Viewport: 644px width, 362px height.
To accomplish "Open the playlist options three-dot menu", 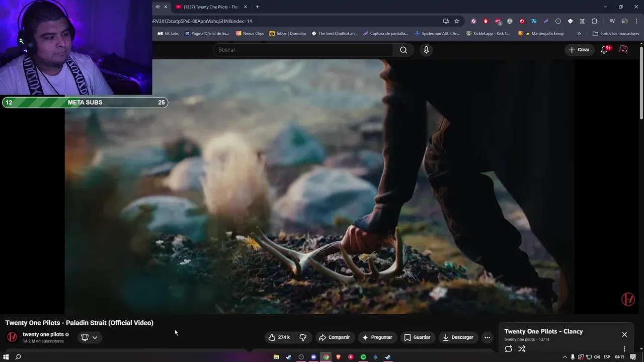I will (x=624, y=348).
